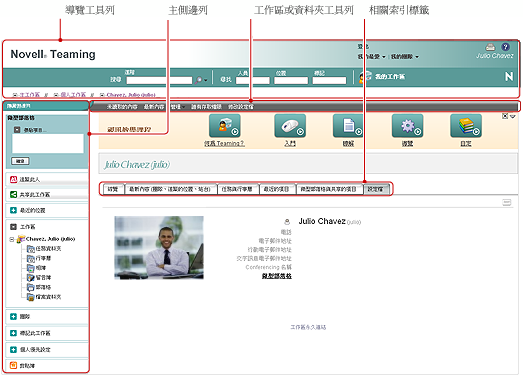Open the guestbook folder icon in tree
This screenshot has height=375, width=523.
coord(31,278)
